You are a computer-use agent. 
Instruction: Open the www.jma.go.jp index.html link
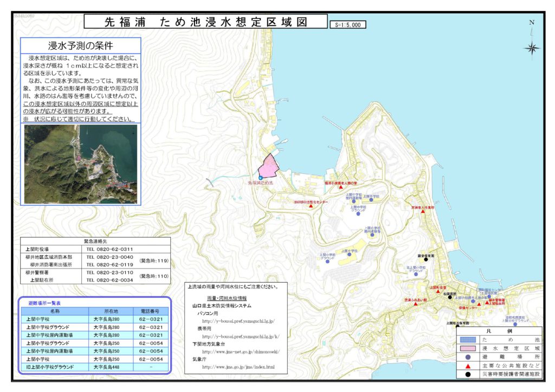click(238, 367)
